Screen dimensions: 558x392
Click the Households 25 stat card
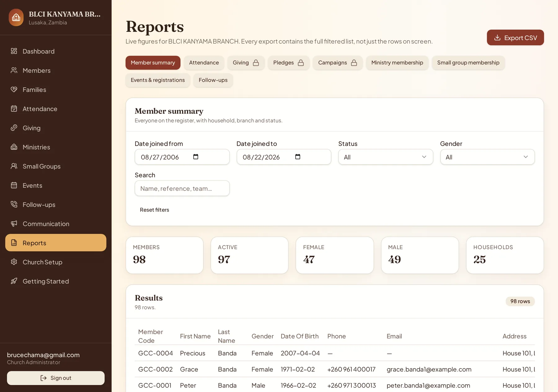coord(505,255)
